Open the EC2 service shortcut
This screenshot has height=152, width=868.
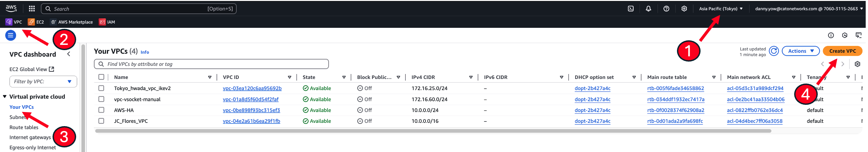coord(36,22)
